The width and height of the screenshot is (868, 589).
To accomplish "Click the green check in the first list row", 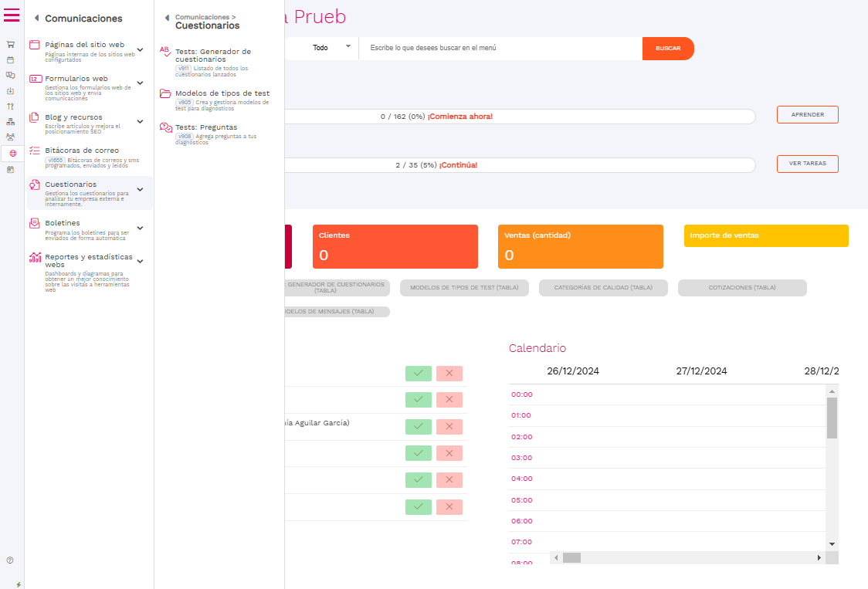I will click(418, 374).
